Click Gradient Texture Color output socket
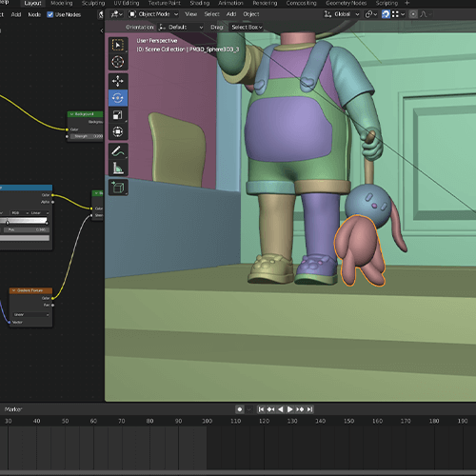This screenshot has width=476, height=476. click(x=52, y=298)
